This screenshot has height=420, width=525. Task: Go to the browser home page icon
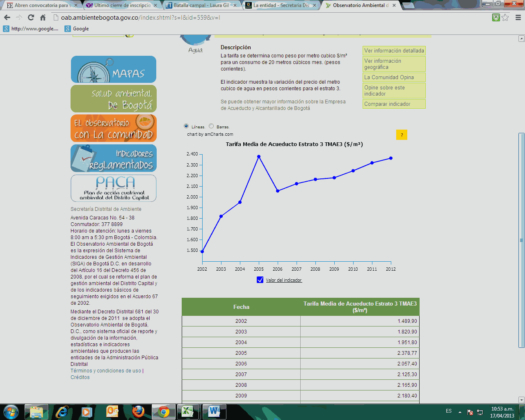click(43, 17)
